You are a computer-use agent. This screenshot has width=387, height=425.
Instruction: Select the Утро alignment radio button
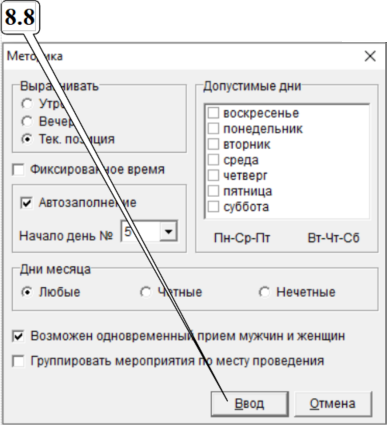(27, 104)
